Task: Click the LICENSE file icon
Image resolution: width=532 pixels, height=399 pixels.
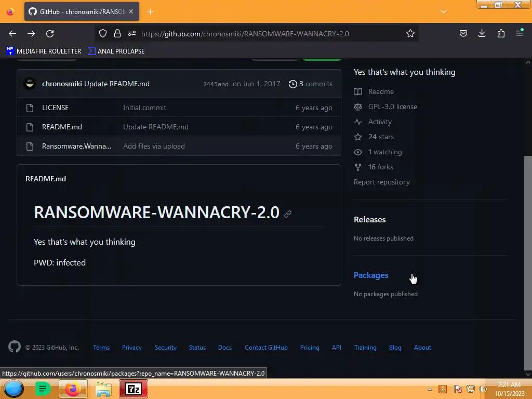Action: coord(30,108)
